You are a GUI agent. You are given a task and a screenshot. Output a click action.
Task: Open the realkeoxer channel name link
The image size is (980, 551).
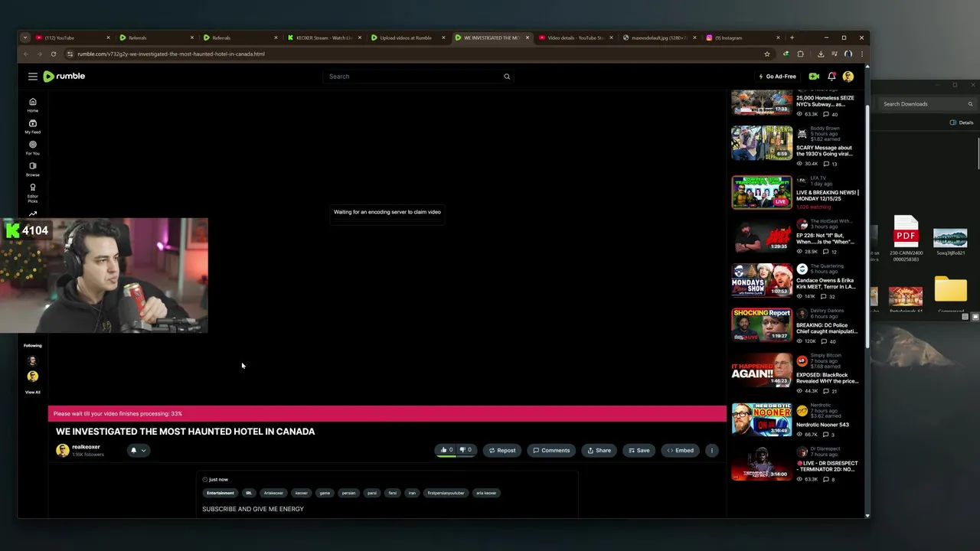pyautogui.click(x=86, y=447)
